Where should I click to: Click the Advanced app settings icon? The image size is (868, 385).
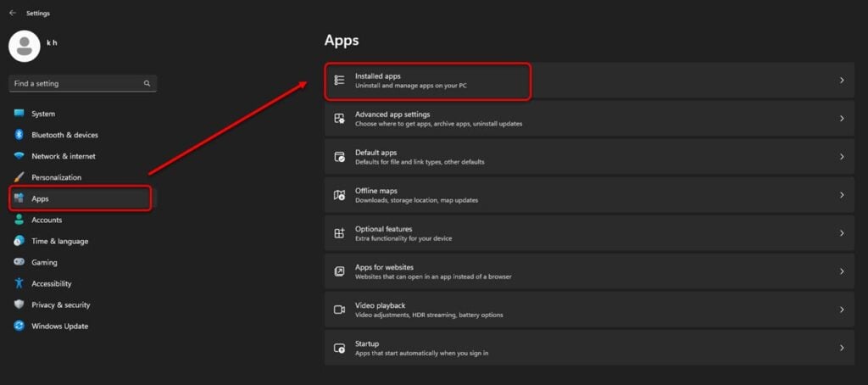339,119
